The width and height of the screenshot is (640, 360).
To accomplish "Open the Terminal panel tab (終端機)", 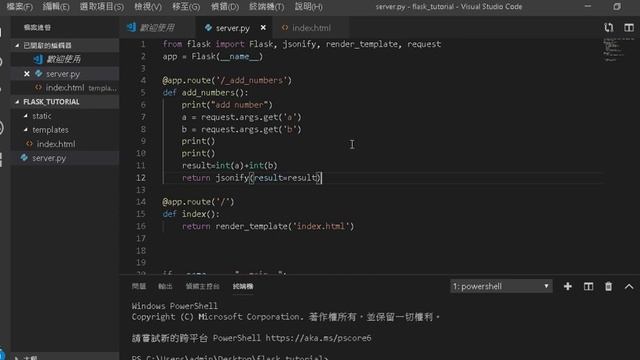I will click(243, 286).
